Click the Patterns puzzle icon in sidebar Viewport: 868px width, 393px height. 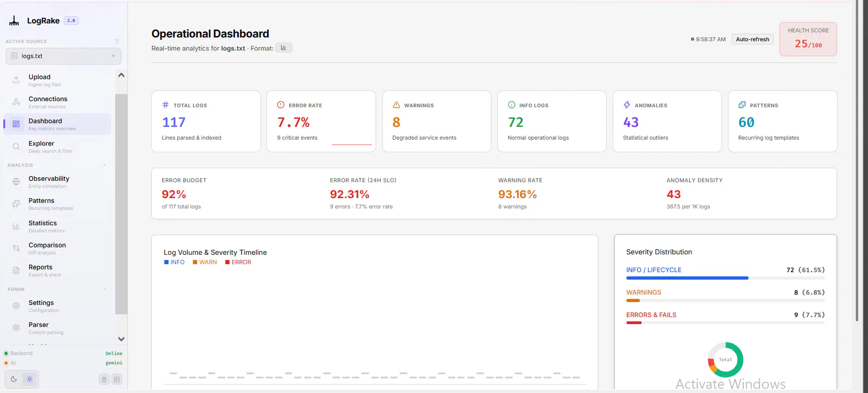pos(16,204)
